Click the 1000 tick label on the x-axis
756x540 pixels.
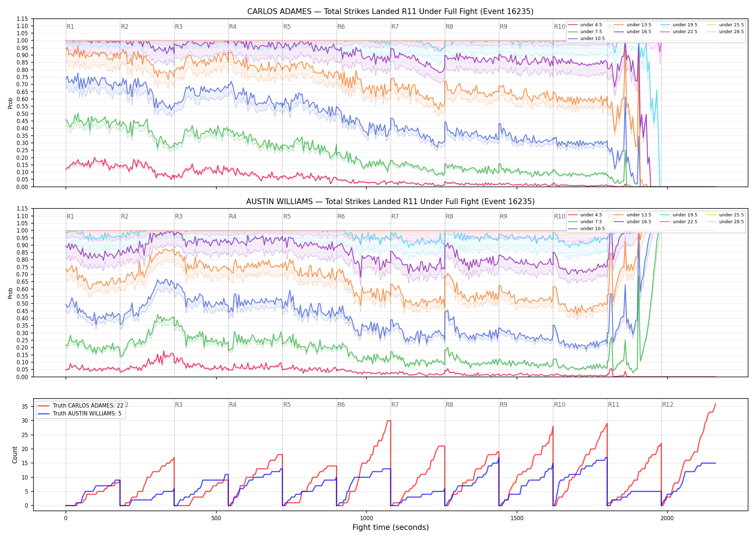[366, 518]
